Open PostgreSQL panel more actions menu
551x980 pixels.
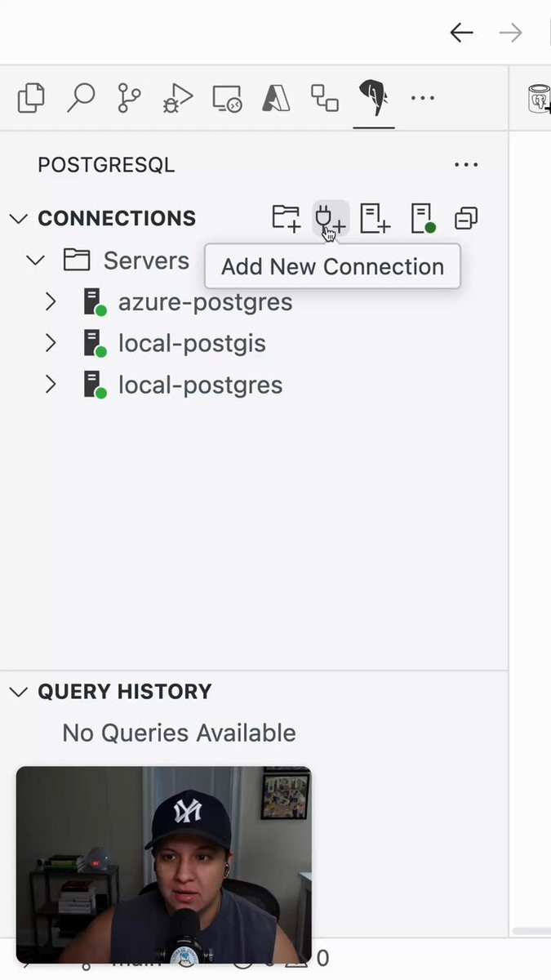pyautogui.click(x=466, y=165)
